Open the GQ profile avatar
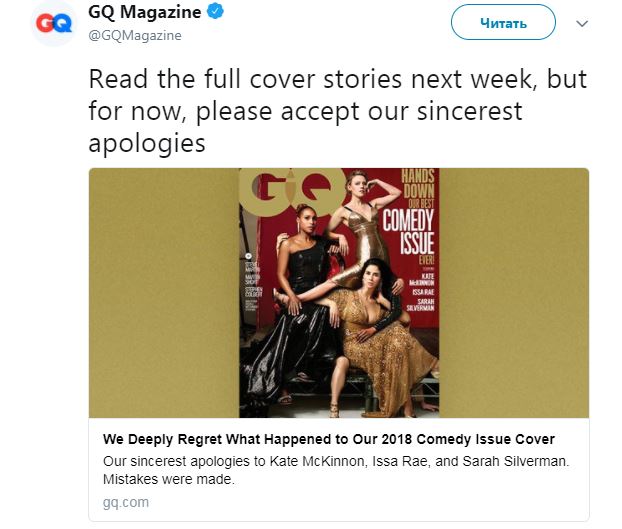Image resolution: width=622 pixels, height=529 pixels. [x=54, y=23]
